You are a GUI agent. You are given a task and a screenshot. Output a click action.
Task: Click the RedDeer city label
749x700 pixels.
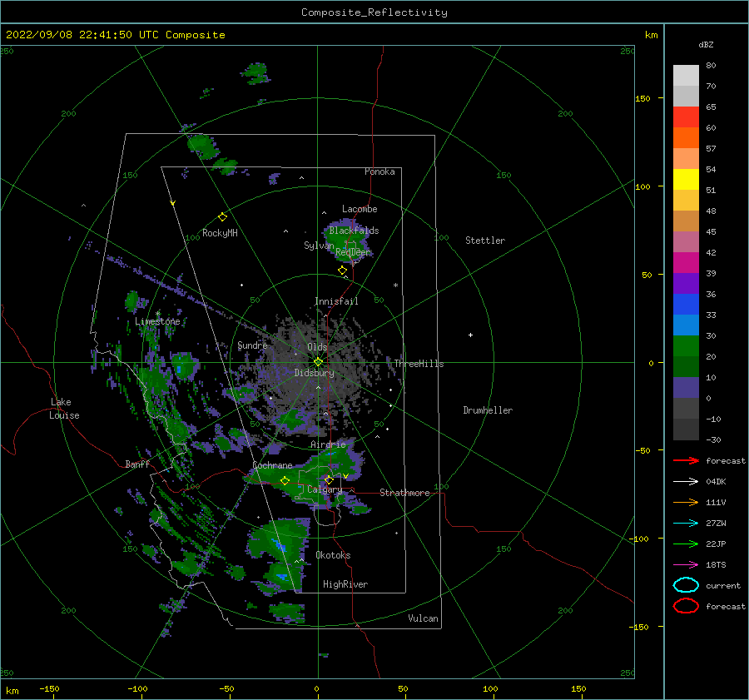tap(353, 252)
